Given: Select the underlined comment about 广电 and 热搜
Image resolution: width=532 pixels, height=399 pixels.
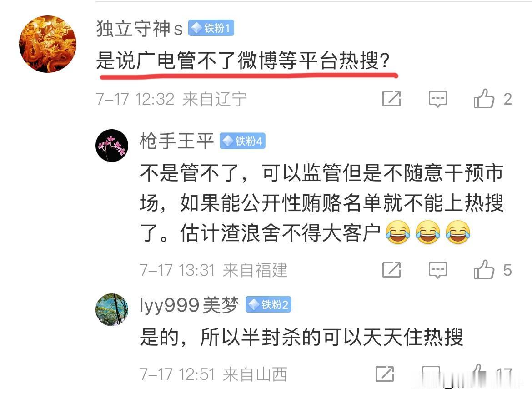Looking at the screenshot, I should pos(243,61).
